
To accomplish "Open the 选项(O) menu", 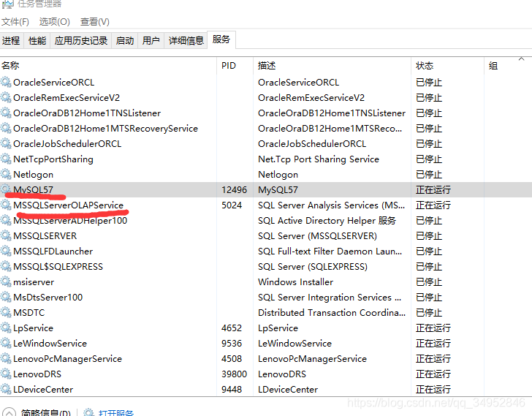I will click(x=54, y=22).
